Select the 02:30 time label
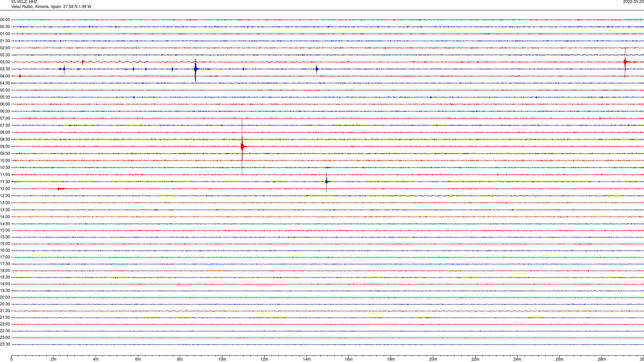644x362 pixels. [x=5, y=55]
